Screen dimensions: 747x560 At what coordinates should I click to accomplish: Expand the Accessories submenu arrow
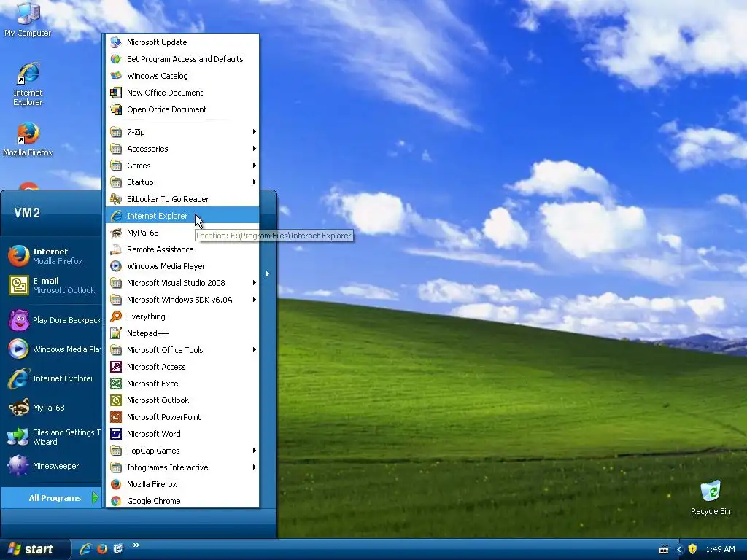pyautogui.click(x=255, y=149)
